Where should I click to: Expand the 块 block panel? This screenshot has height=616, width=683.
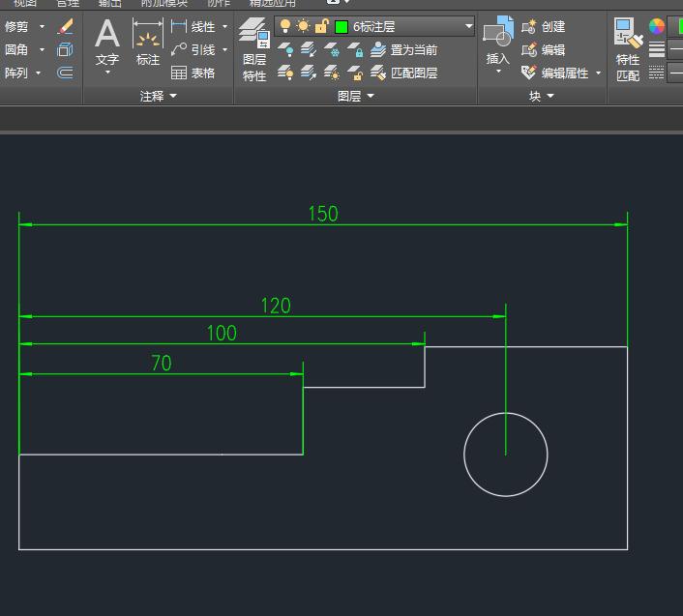[542, 96]
